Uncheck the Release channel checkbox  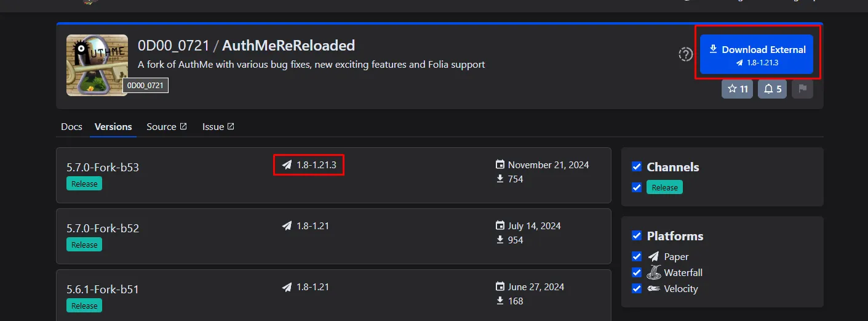point(637,187)
